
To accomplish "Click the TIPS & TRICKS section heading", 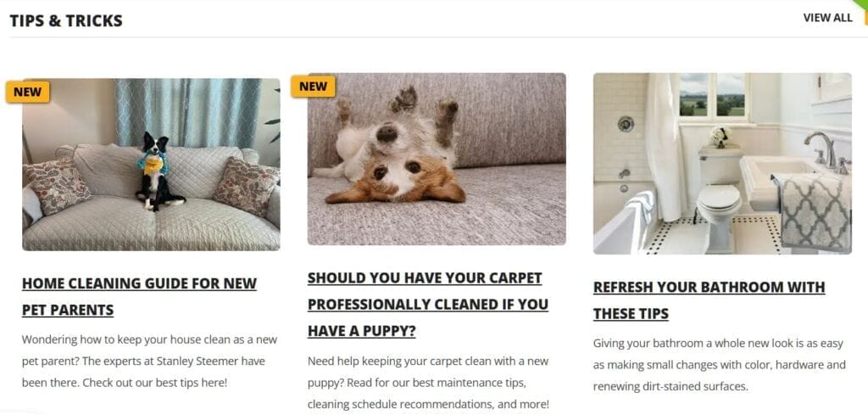I will 66,21.
